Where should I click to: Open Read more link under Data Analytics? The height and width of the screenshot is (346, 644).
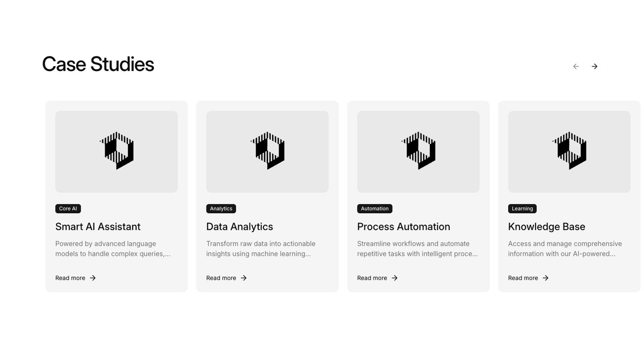click(221, 278)
